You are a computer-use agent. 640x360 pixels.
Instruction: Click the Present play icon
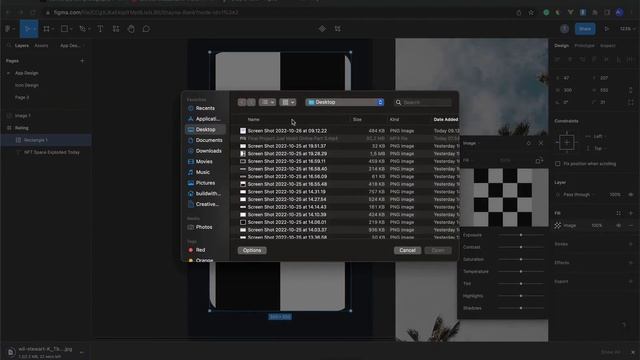click(607, 29)
